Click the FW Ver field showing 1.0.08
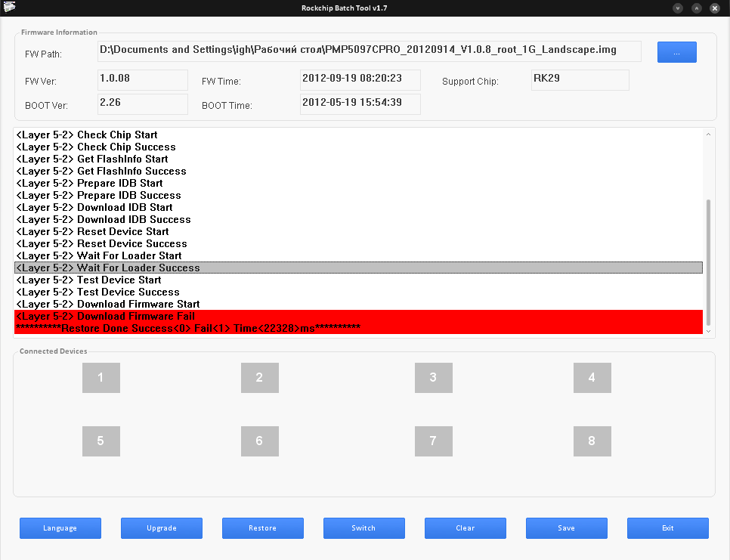This screenshot has height=560, width=730. (143, 80)
